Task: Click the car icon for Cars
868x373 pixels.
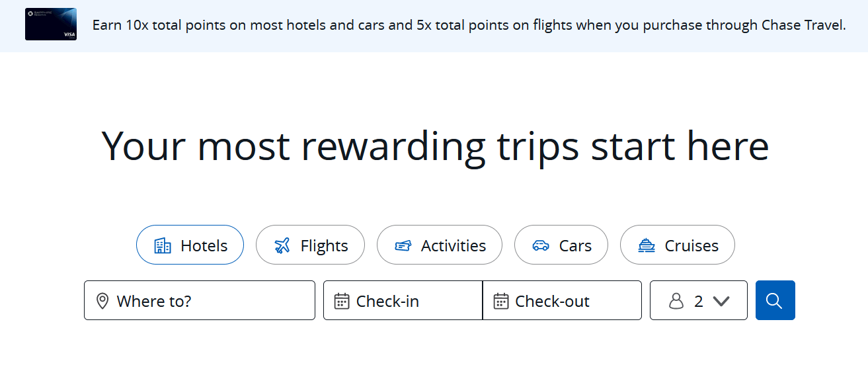Action: tap(541, 245)
